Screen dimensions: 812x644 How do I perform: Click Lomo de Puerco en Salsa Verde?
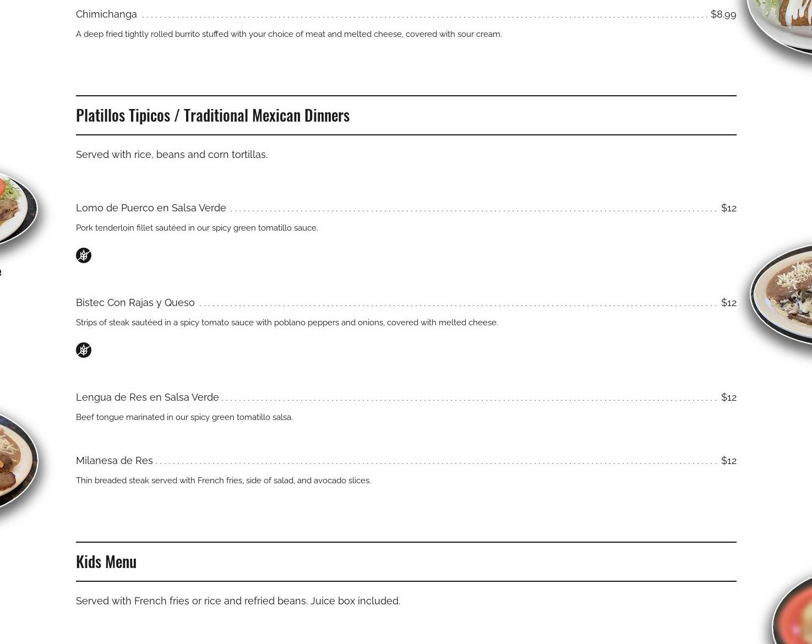pos(151,208)
